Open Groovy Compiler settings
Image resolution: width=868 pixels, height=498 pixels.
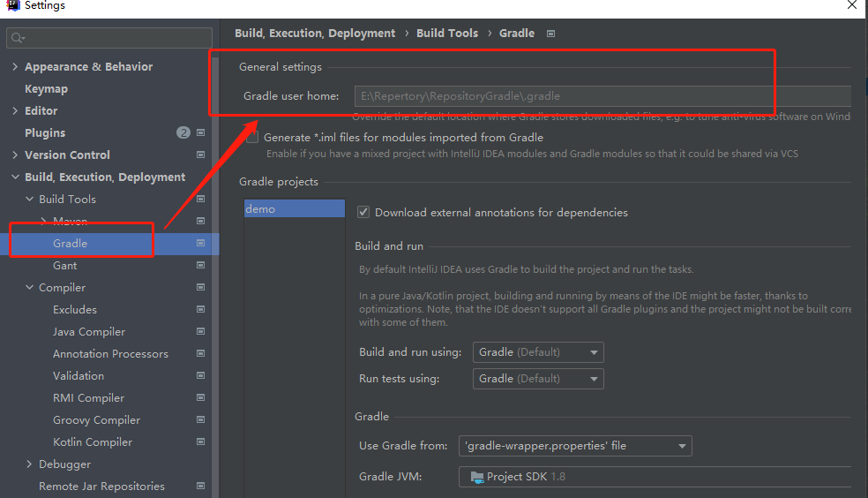coord(96,420)
